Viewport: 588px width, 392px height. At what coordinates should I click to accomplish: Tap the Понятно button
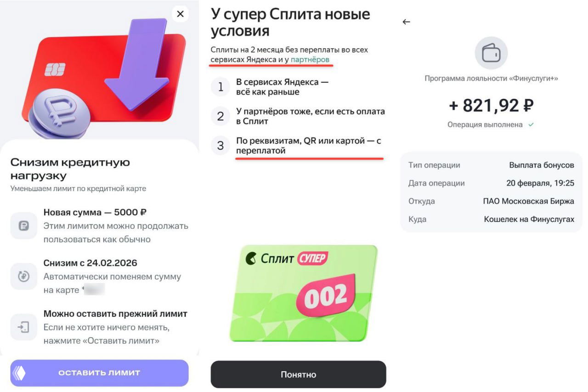(x=298, y=374)
